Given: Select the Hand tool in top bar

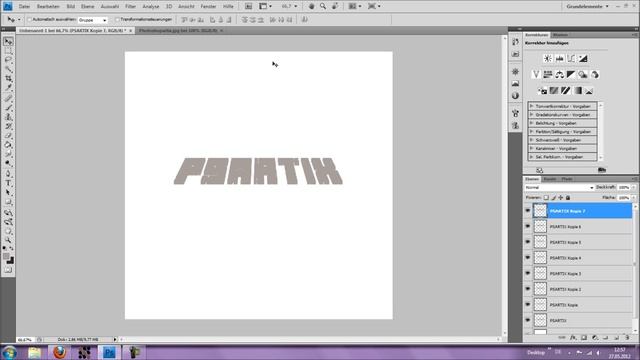Looking at the screenshot, I should (311, 6).
